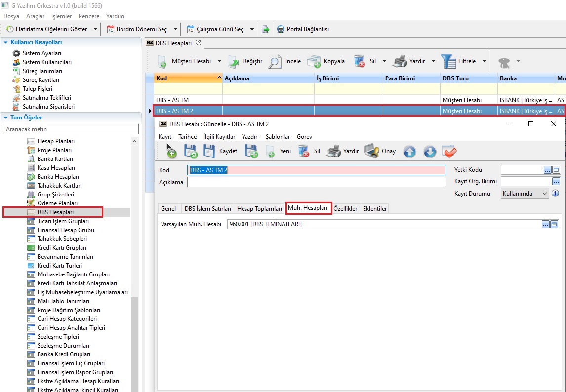Expand the Müşteri Hesabı dropdown arrow
The image size is (566, 392).
point(218,62)
